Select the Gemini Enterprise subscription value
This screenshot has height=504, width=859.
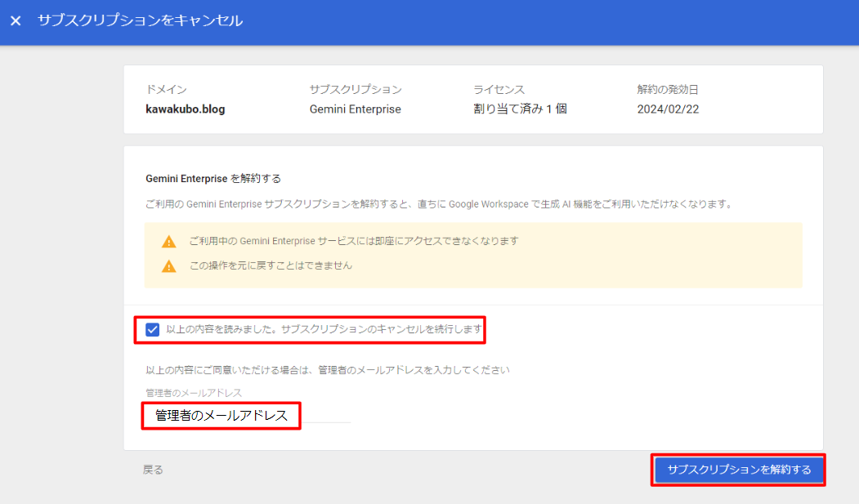(x=355, y=109)
